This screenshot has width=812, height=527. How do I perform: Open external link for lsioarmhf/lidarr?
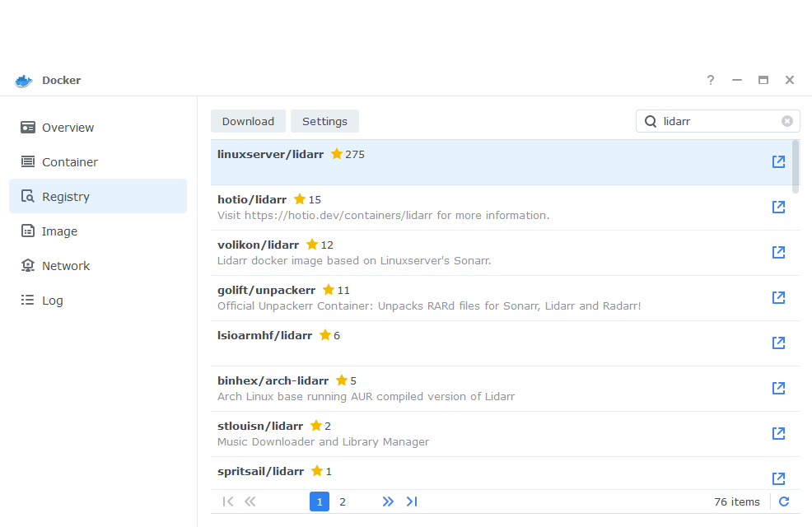pyautogui.click(x=778, y=343)
